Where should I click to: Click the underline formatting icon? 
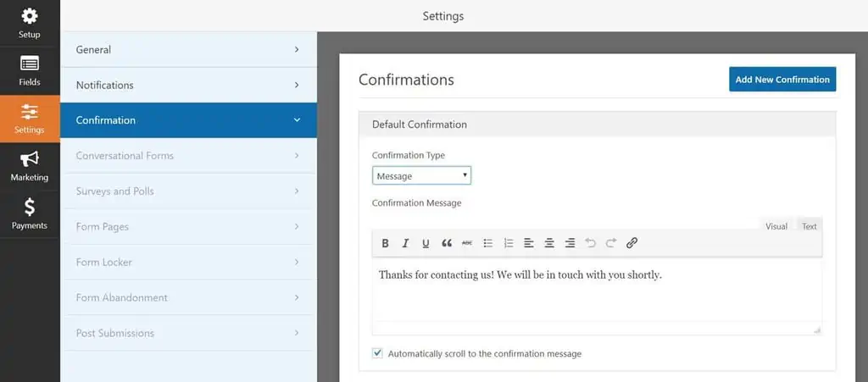coord(426,243)
